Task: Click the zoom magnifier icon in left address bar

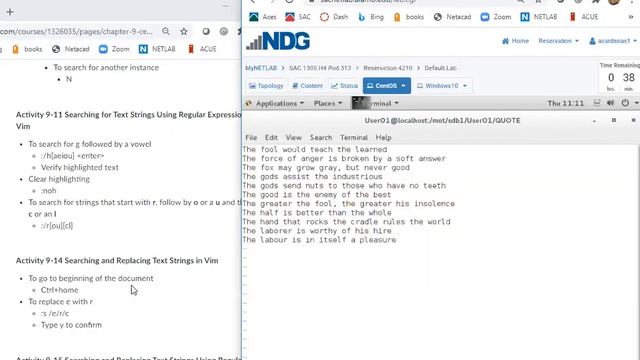Action: [166, 31]
